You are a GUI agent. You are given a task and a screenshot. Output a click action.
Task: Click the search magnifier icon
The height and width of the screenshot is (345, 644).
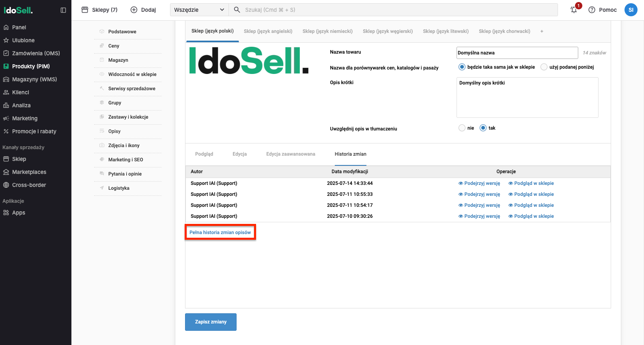(x=237, y=10)
